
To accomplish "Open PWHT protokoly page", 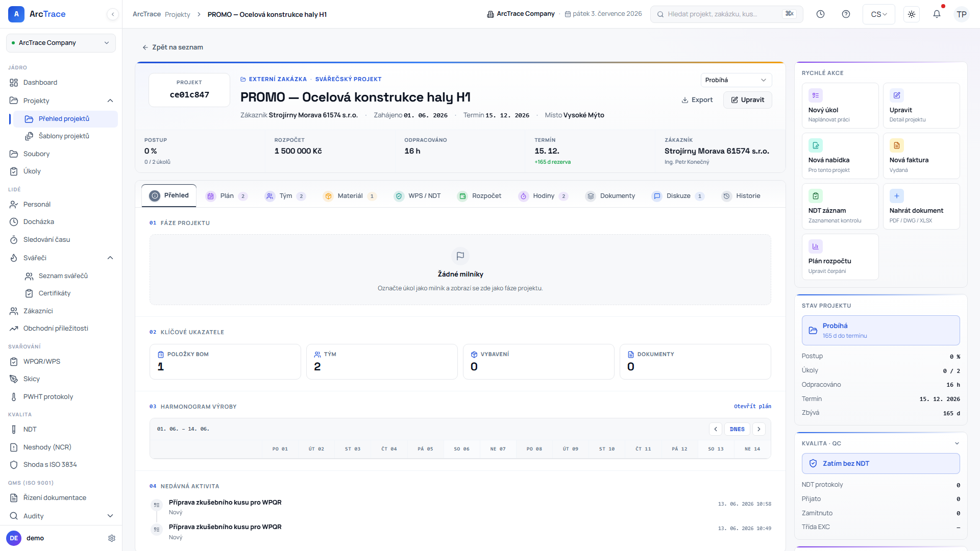I will 61,397.
